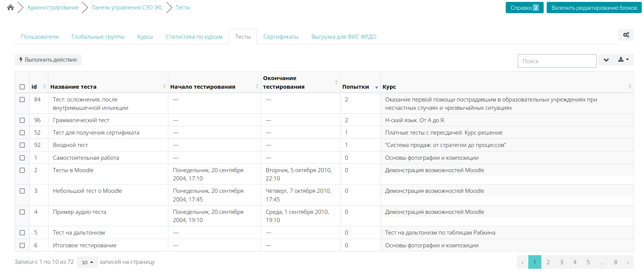
Task: Open Администрирование breadcrumb link
Action: [x=53, y=8]
